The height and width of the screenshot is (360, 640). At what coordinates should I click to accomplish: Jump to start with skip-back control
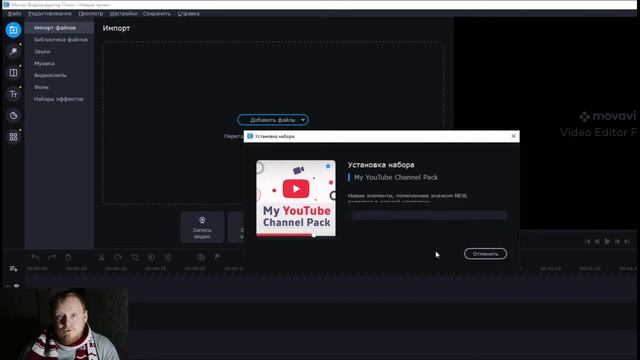click(x=587, y=241)
